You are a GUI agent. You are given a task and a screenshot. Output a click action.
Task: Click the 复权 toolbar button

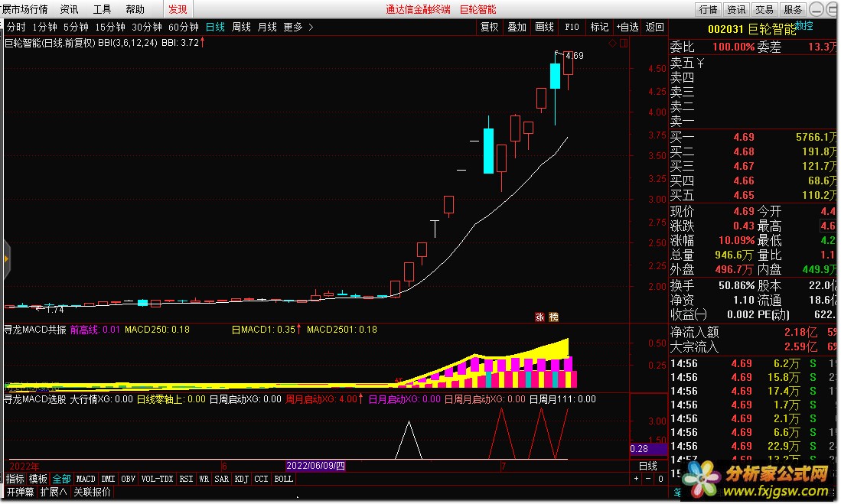point(489,27)
